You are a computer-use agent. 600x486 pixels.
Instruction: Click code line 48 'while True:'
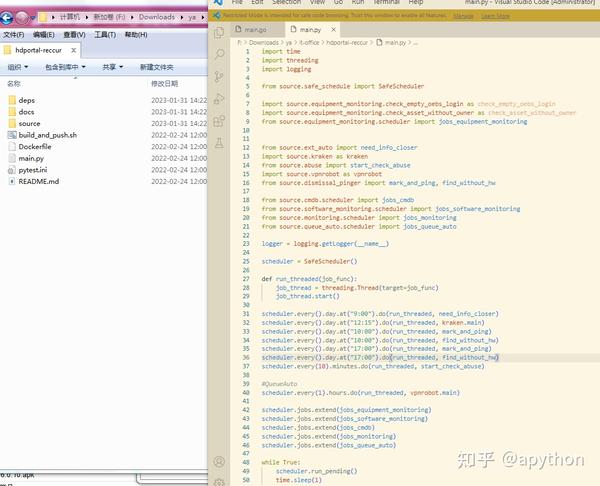pos(281,462)
